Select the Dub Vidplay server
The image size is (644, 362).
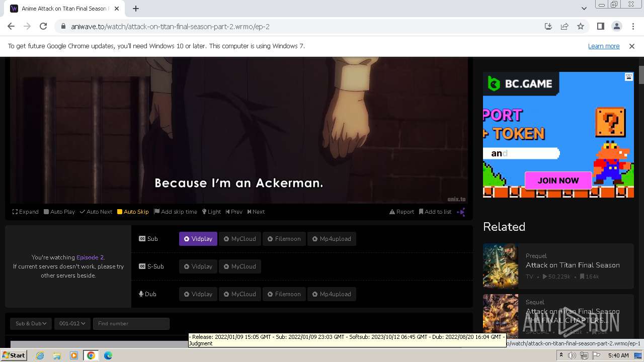198,294
